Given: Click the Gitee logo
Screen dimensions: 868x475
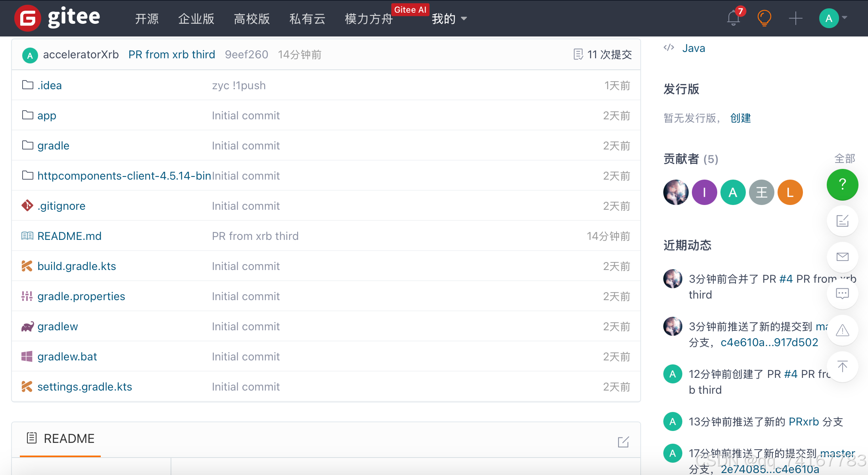Looking at the screenshot, I should [58, 18].
